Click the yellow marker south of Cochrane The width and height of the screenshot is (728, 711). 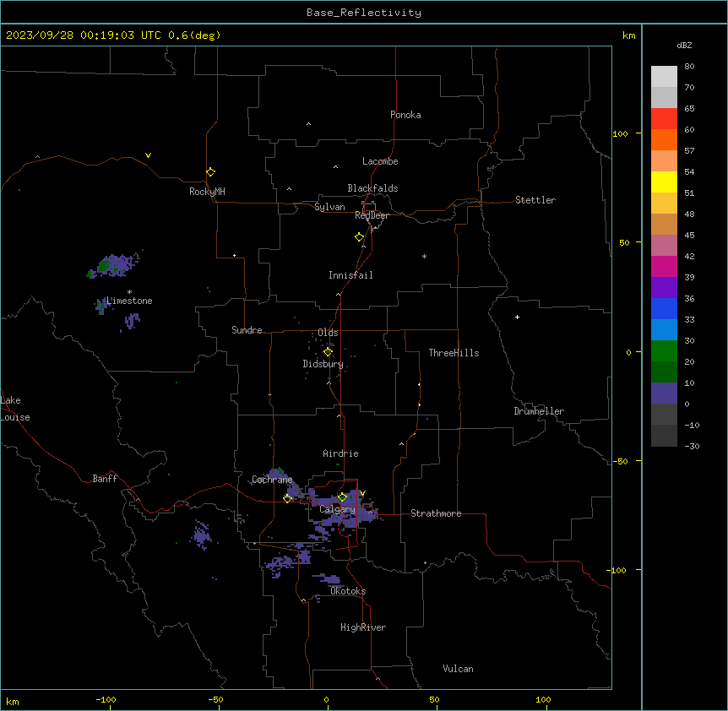pos(287,498)
